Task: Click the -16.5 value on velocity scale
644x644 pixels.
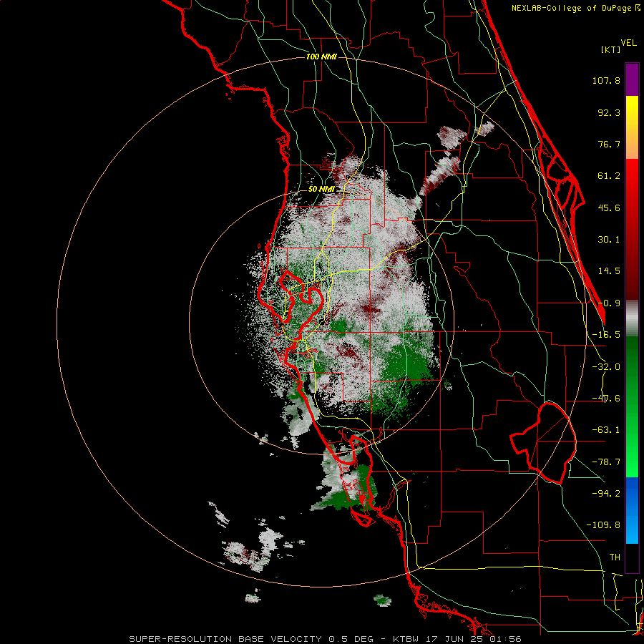Action: click(606, 335)
